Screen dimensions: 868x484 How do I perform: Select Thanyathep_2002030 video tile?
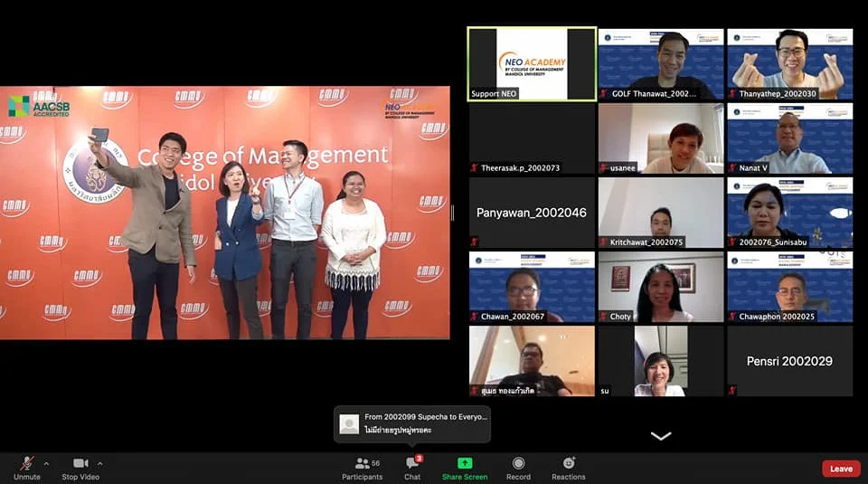coord(790,64)
